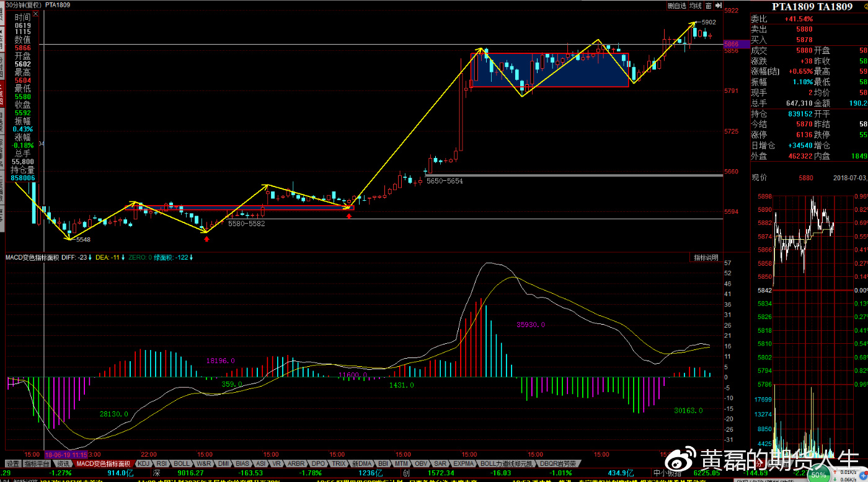Click the 5580-5582 price range annotation
The width and height of the screenshot is (868, 482).
(x=246, y=224)
